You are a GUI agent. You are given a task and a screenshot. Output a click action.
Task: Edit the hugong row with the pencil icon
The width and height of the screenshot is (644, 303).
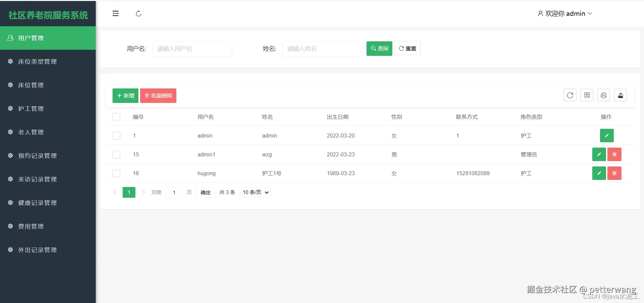pyautogui.click(x=599, y=173)
